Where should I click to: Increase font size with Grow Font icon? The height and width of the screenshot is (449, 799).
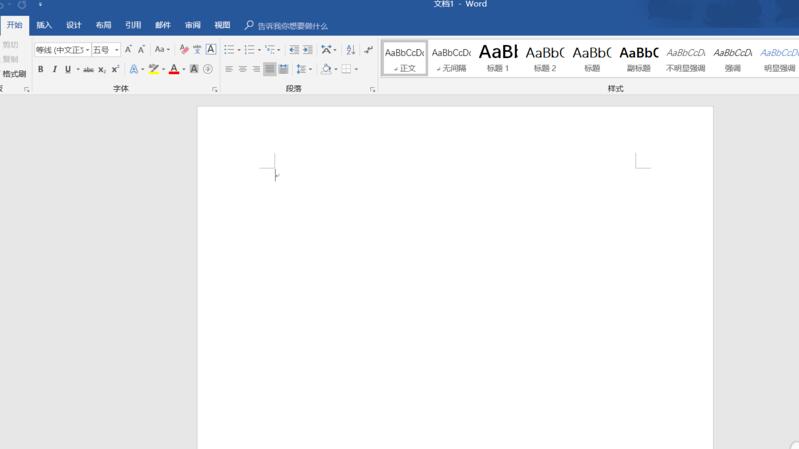(128, 49)
